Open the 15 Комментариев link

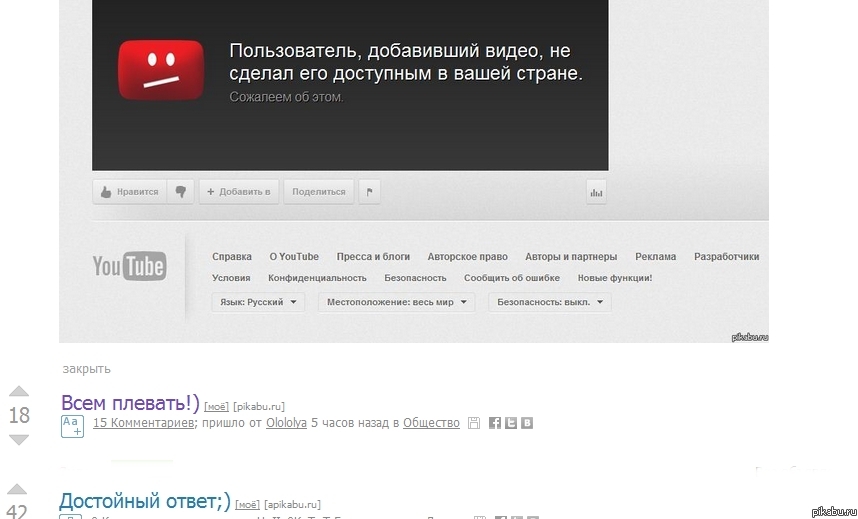tap(143, 423)
